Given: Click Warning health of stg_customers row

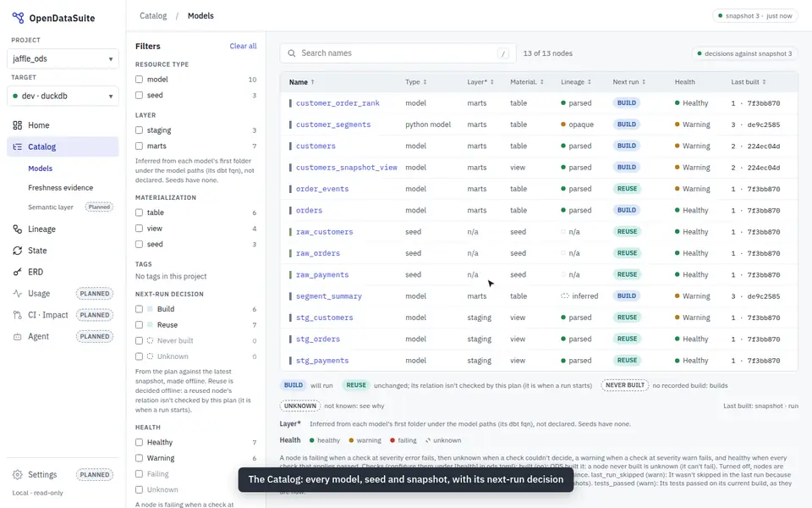Looking at the screenshot, I should tap(693, 317).
